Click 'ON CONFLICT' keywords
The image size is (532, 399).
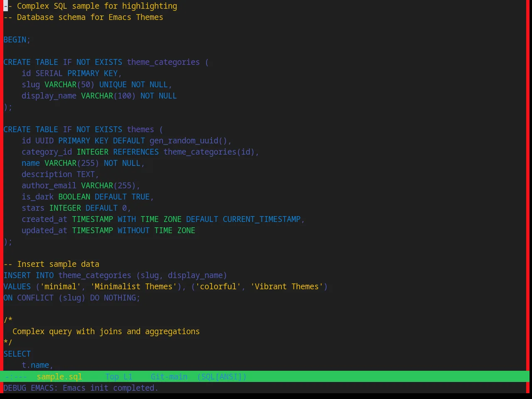click(x=29, y=298)
